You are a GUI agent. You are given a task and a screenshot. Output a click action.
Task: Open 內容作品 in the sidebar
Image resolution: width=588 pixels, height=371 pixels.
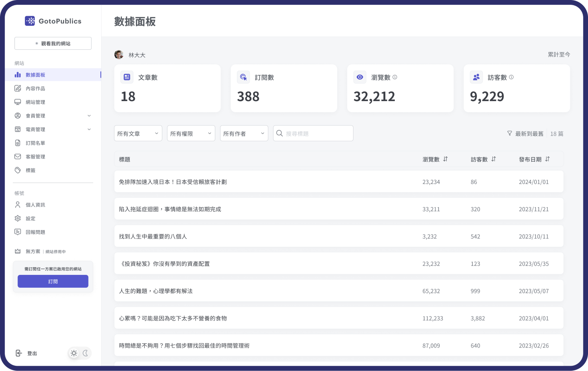click(35, 88)
